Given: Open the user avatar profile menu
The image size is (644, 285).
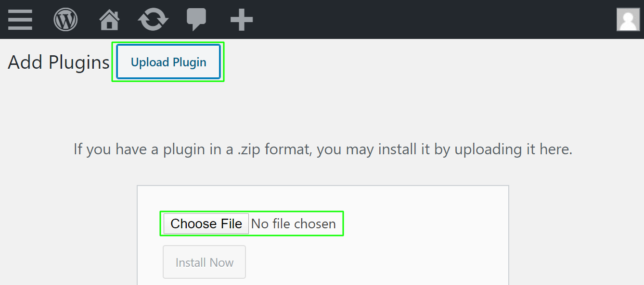Looking at the screenshot, I should coord(628,20).
